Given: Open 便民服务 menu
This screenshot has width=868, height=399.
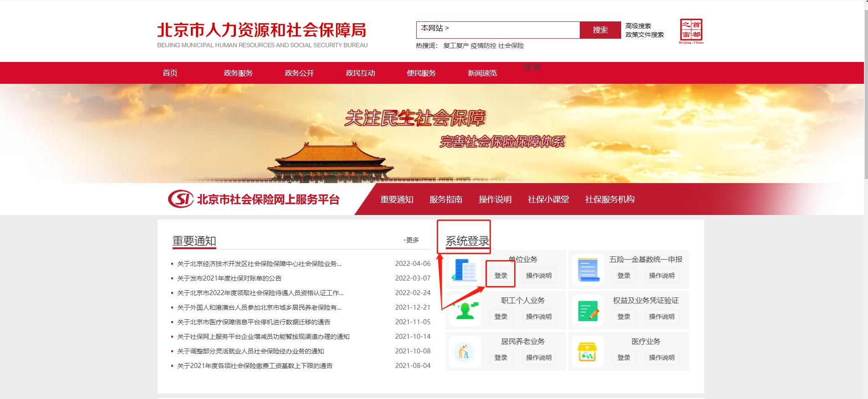Looking at the screenshot, I should [421, 73].
